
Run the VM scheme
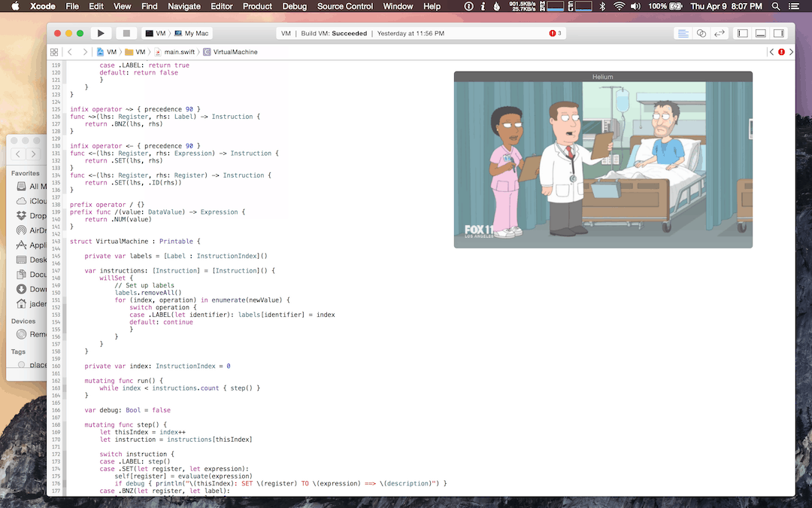click(x=100, y=33)
